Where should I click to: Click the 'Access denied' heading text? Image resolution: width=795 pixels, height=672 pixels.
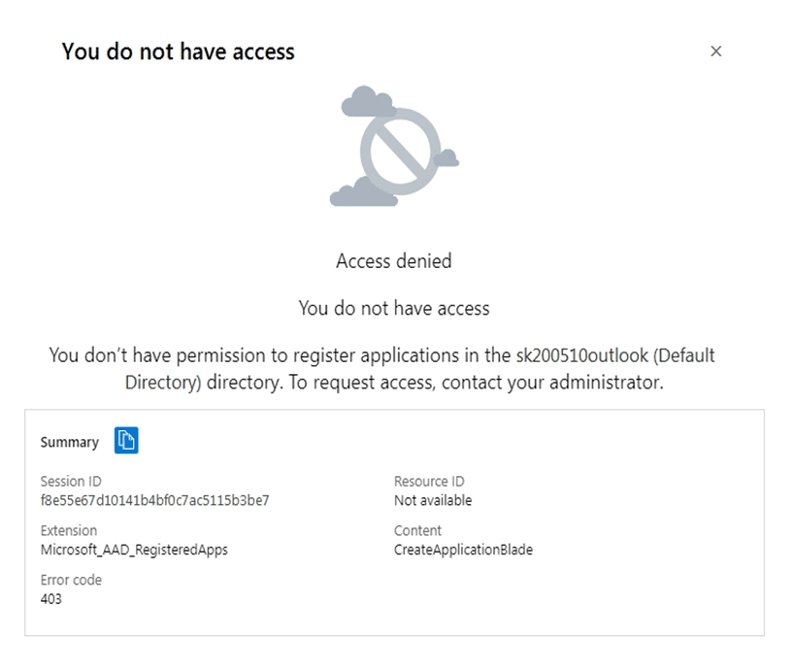[x=393, y=261]
